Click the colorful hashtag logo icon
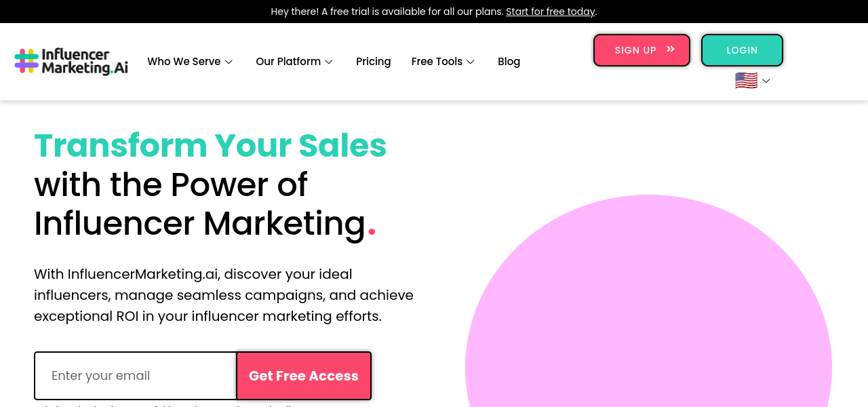The width and height of the screenshot is (868, 407). tap(26, 61)
